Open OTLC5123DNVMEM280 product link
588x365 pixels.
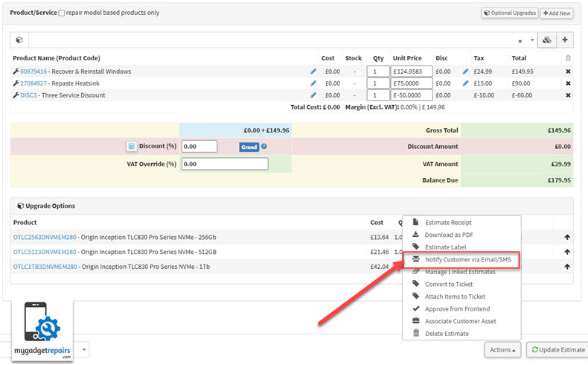45,252
